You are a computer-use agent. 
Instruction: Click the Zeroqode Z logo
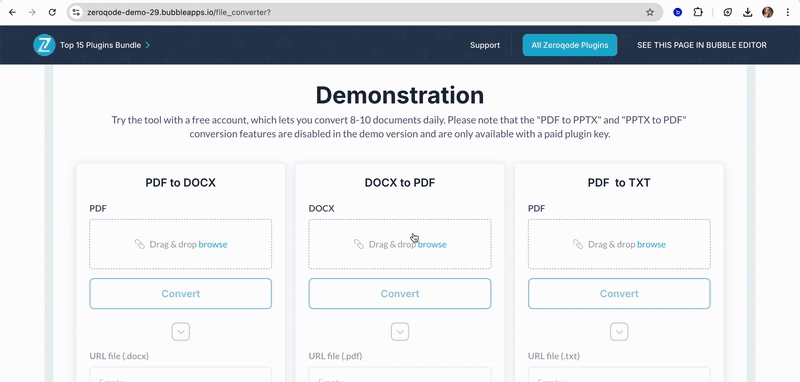(x=44, y=45)
